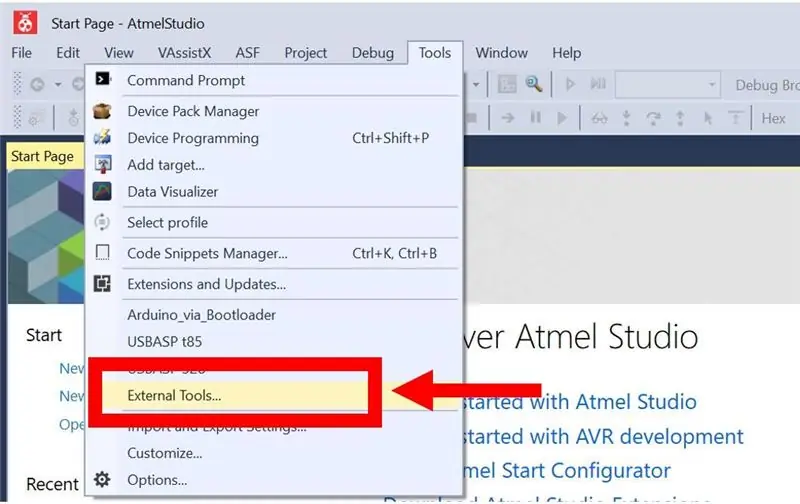Click the Continue play icon

coord(562,118)
